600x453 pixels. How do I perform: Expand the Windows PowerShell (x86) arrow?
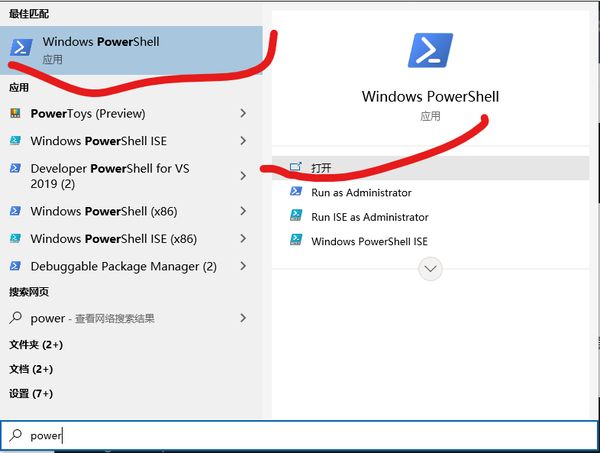243,211
